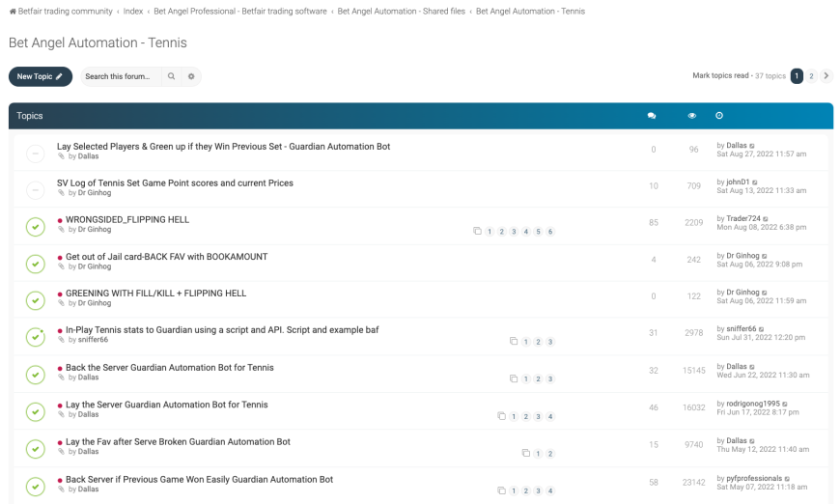Go to page 4 of Back Server if Previous topic

tap(550, 490)
